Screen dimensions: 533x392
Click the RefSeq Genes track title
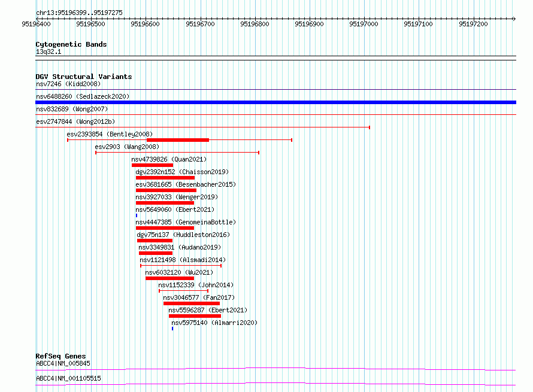click(x=60, y=356)
